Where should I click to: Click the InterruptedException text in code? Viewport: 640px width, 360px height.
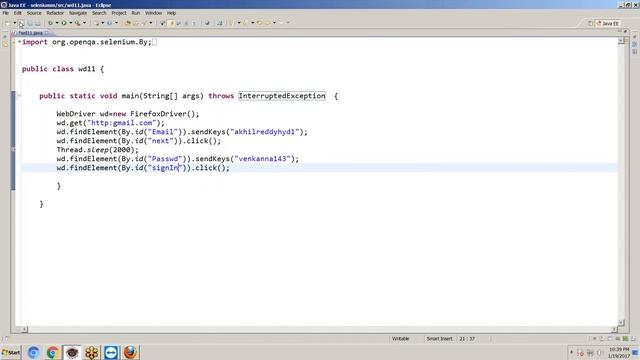tap(282, 96)
